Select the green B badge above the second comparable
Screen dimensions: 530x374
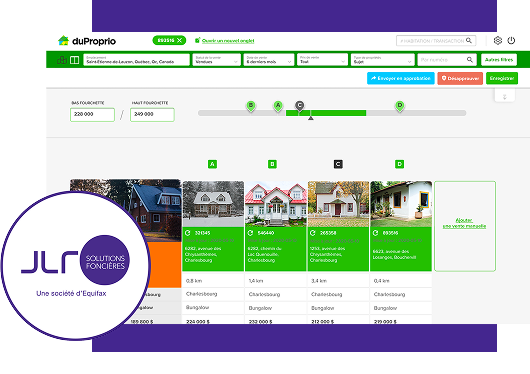(x=272, y=164)
